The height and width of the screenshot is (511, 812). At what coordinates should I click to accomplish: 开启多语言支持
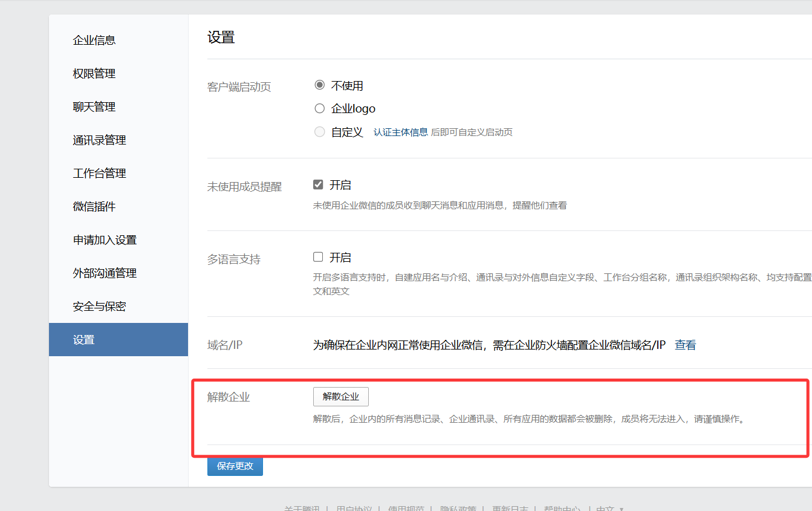click(x=317, y=256)
